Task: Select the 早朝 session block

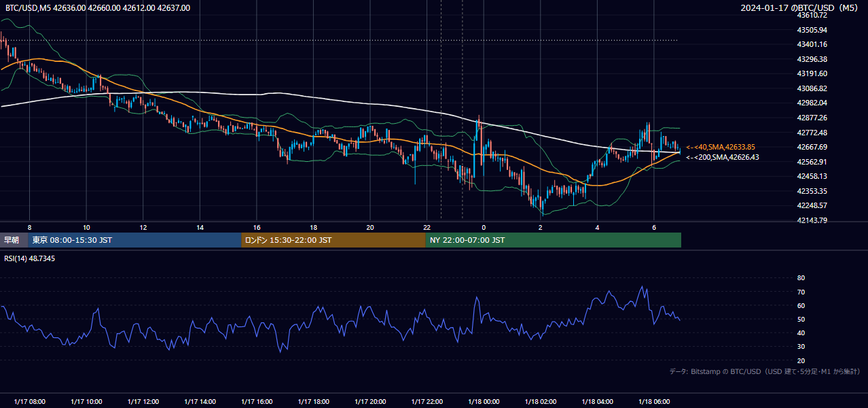Action: pyautogui.click(x=14, y=240)
